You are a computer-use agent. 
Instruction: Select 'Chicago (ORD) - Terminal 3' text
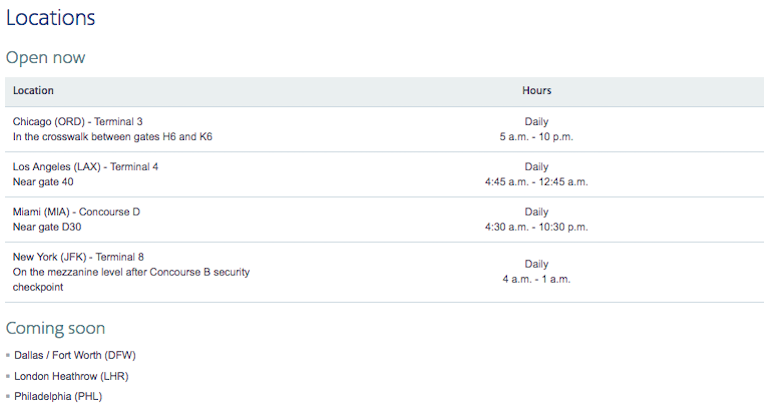click(78, 121)
